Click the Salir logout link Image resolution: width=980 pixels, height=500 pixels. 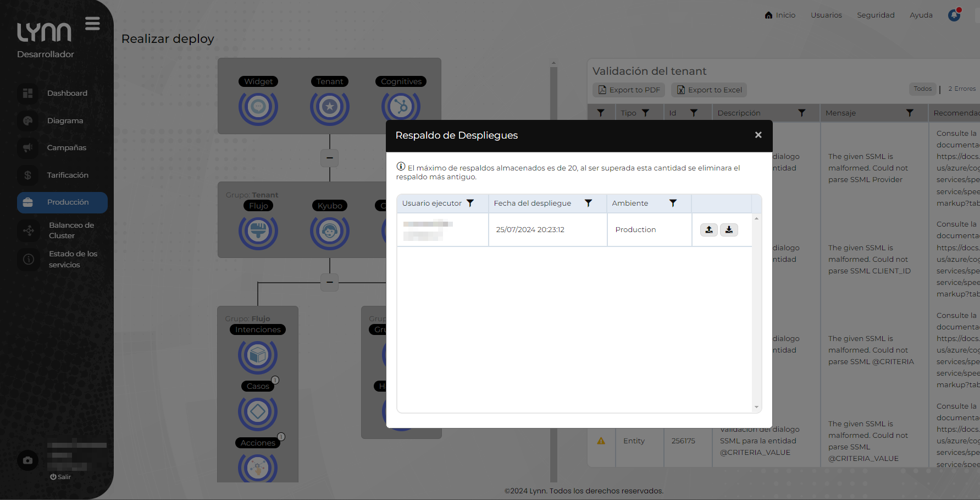60,477
